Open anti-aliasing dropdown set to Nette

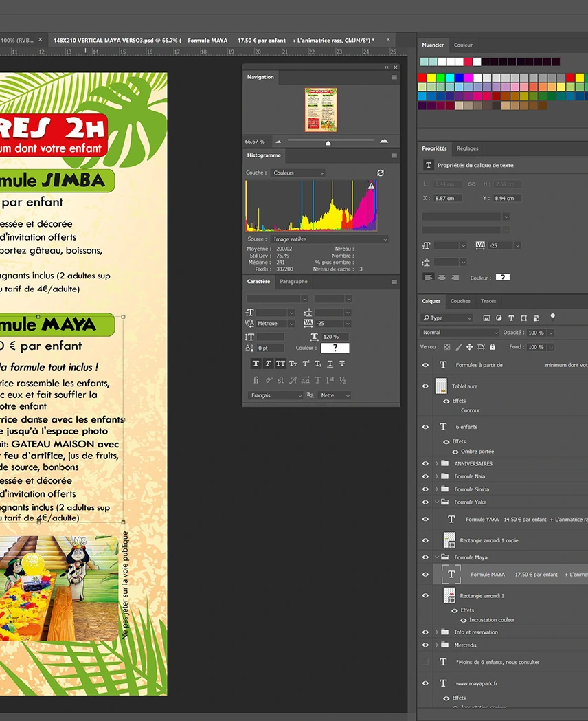coord(335,395)
